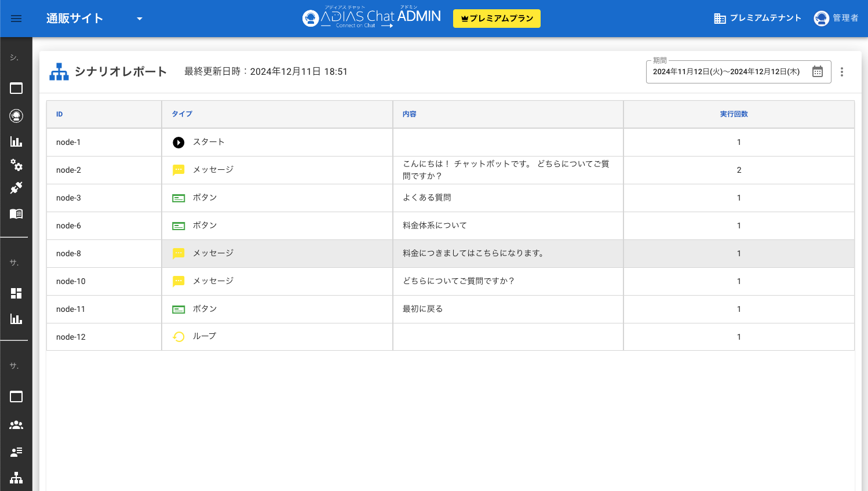Click the start play icon on node-1 row
This screenshot has height=491, width=868.
click(x=178, y=142)
